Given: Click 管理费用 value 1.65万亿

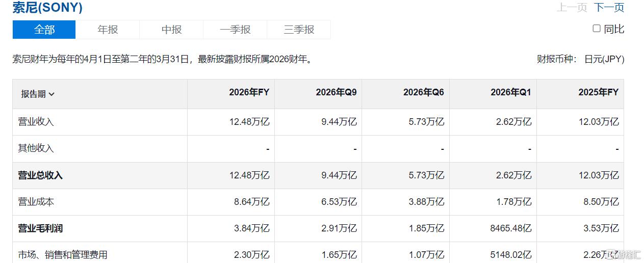Looking at the screenshot, I should coord(339,255).
